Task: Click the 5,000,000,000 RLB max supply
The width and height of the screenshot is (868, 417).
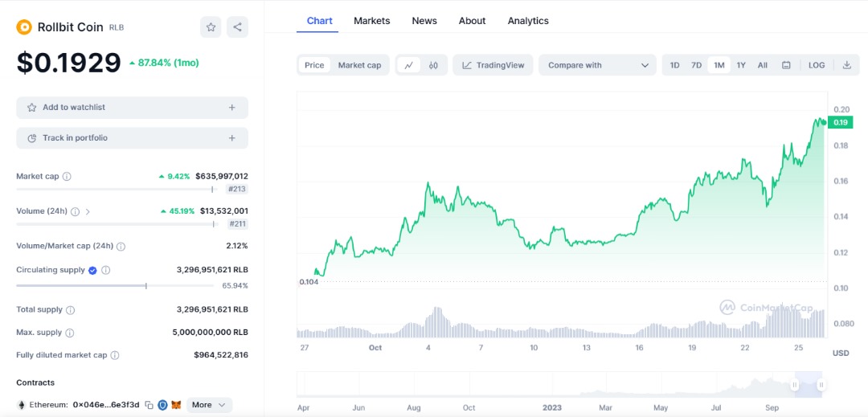Action: pos(211,333)
